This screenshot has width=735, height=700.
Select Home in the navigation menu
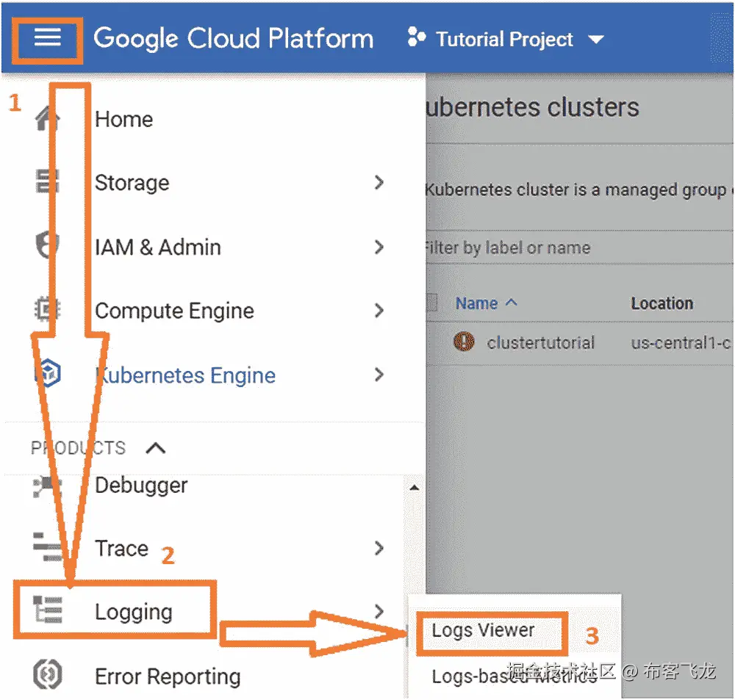(x=123, y=119)
